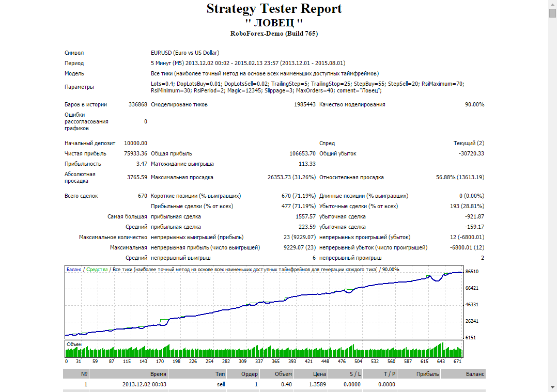Click the Относительная просадка value 56.88% (13613.19)
Image resolution: width=557 pixels, height=392 pixels.
pyautogui.click(x=460, y=177)
